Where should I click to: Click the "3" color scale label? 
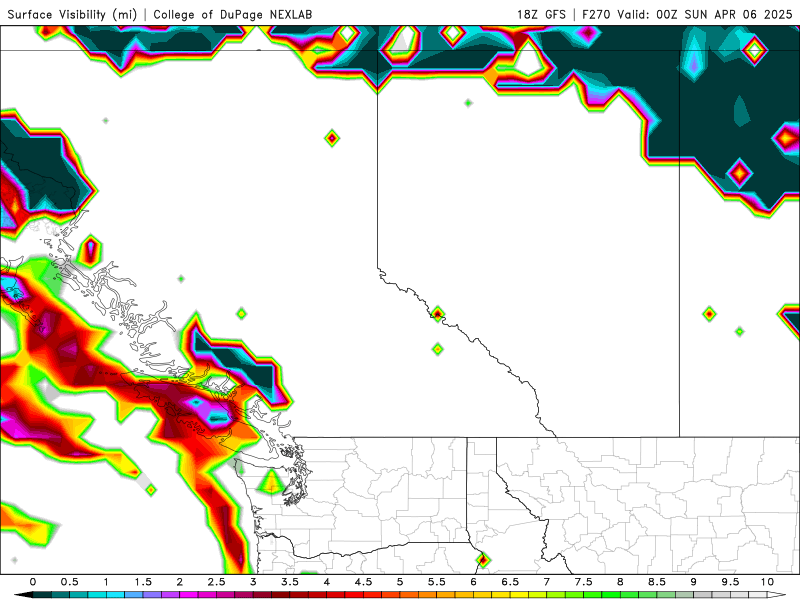pyautogui.click(x=253, y=582)
